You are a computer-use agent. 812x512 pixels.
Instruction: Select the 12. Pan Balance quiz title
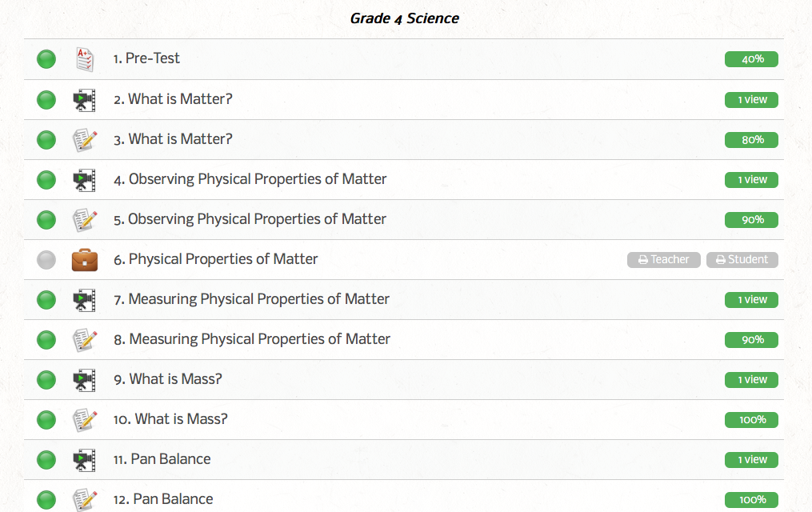coord(163,499)
